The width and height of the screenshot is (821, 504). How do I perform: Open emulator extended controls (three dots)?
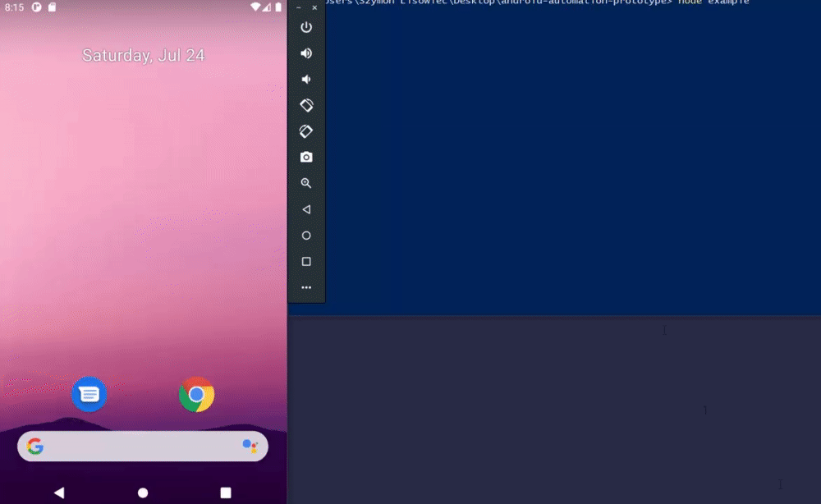click(x=306, y=287)
